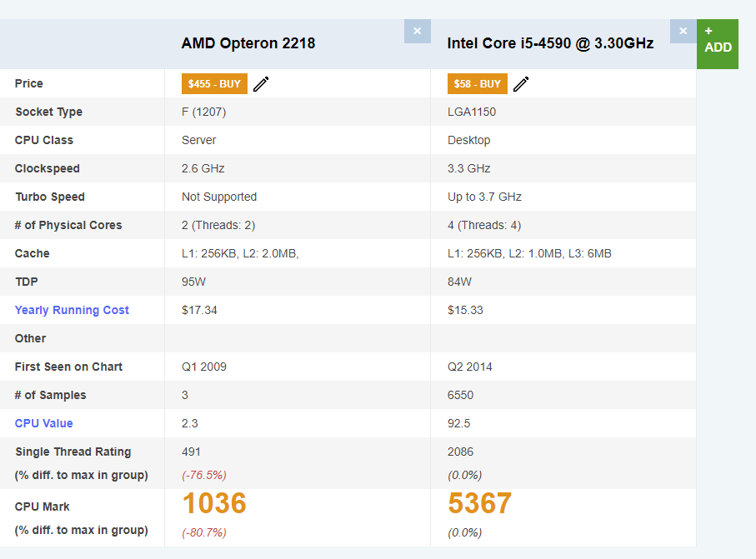Click the AMD single thread value 491
The width and height of the screenshot is (756, 559).
192,452
